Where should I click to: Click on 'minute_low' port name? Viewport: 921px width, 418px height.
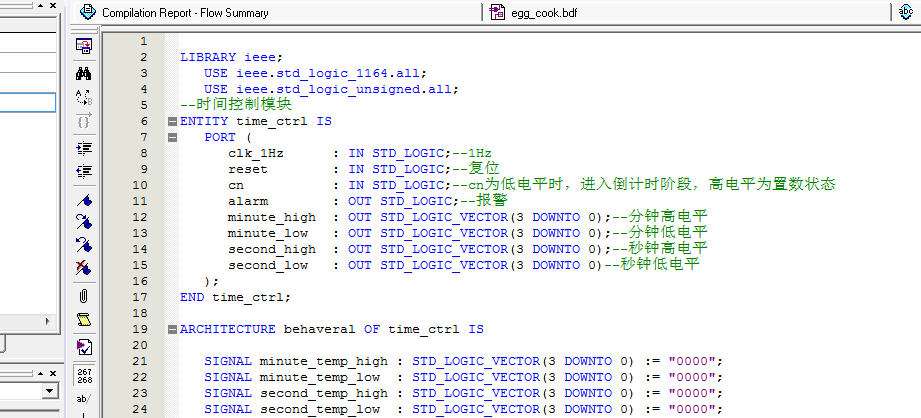coord(268,233)
